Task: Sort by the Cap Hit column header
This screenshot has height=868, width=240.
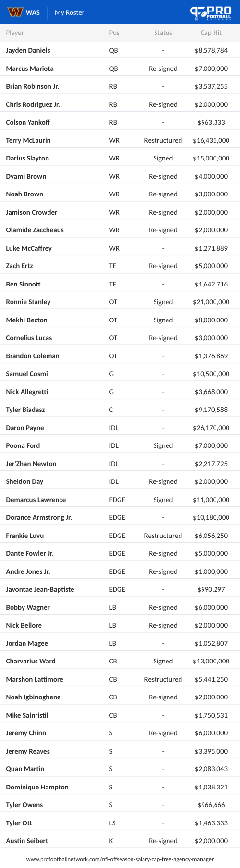Action: pos(211,33)
